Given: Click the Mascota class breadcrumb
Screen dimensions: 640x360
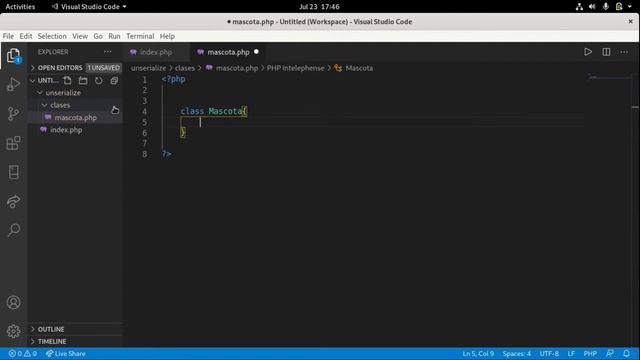Looking at the screenshot, I should click(354, 68).
